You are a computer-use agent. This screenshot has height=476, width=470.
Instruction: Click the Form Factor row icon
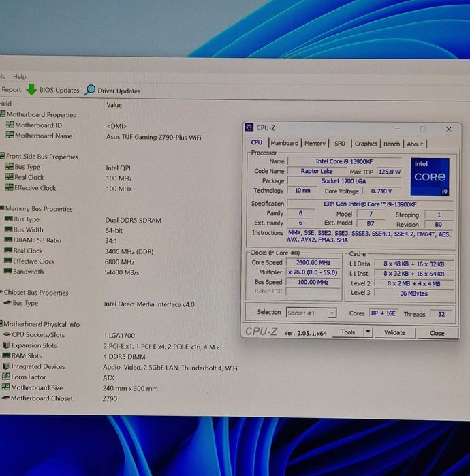[x=6, y=377]
